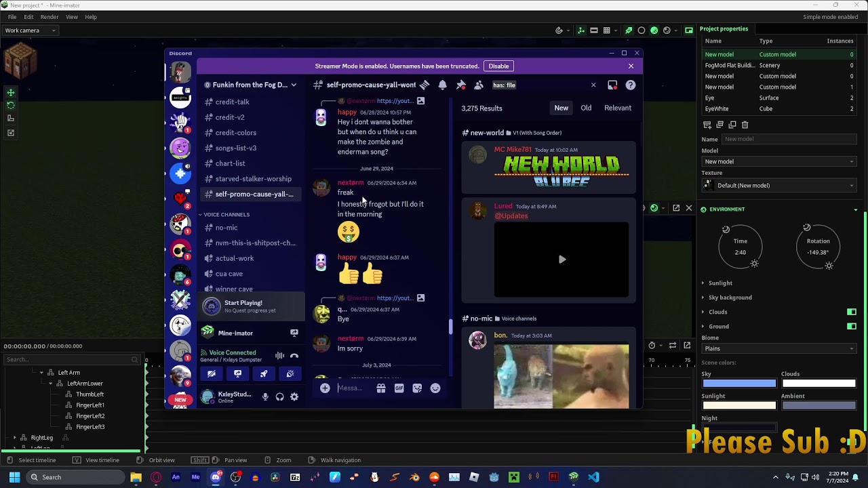Click the voice noise suppression waveform icon
The image size is (868, 488).
pyautogui.click(x=279, y=356)
